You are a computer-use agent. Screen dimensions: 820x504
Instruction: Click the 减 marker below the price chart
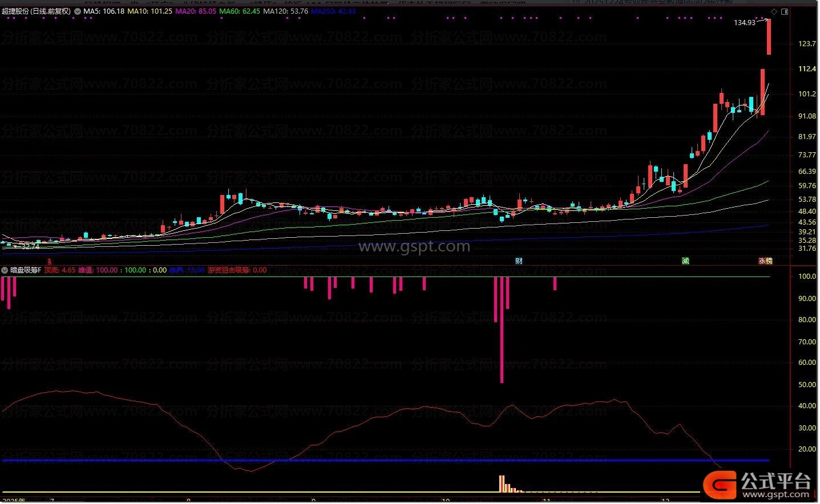click(685, 261)
